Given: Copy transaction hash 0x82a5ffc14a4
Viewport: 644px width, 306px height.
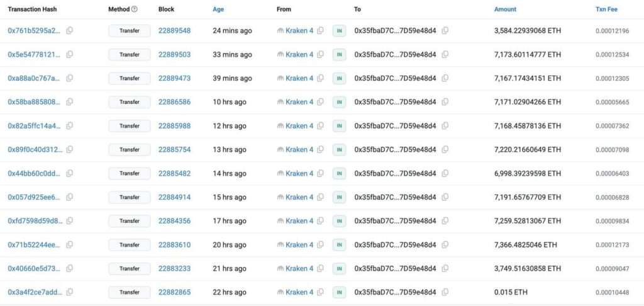Looking at the screenshot, I should (70, 126).
